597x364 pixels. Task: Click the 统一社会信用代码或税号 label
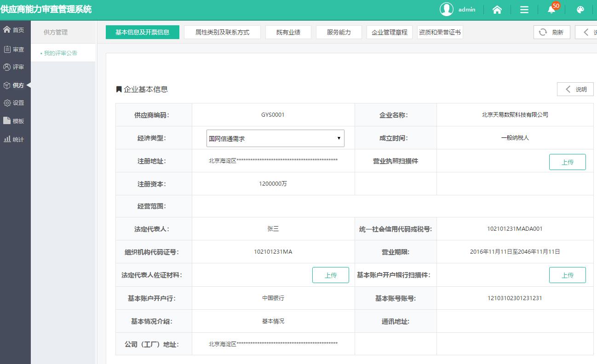coord(395,229)
